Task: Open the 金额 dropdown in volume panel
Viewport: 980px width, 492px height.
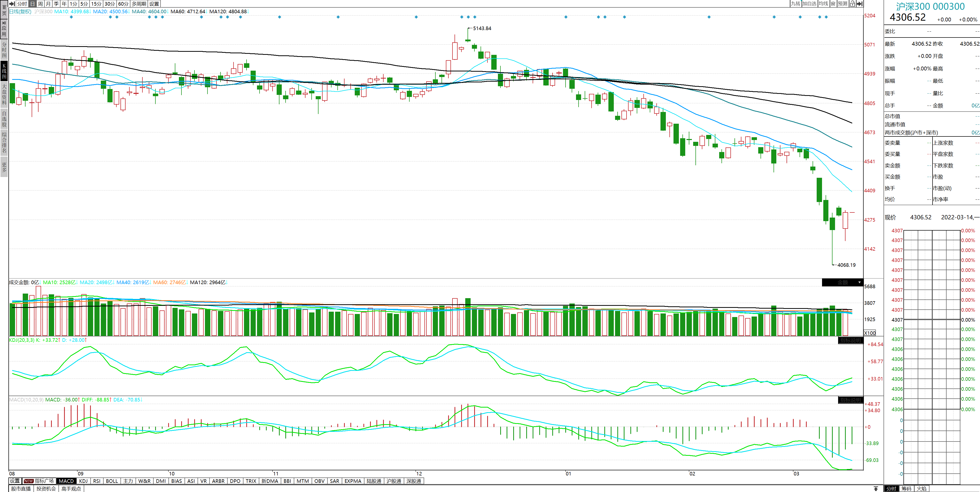Action: tap(843, 283)
